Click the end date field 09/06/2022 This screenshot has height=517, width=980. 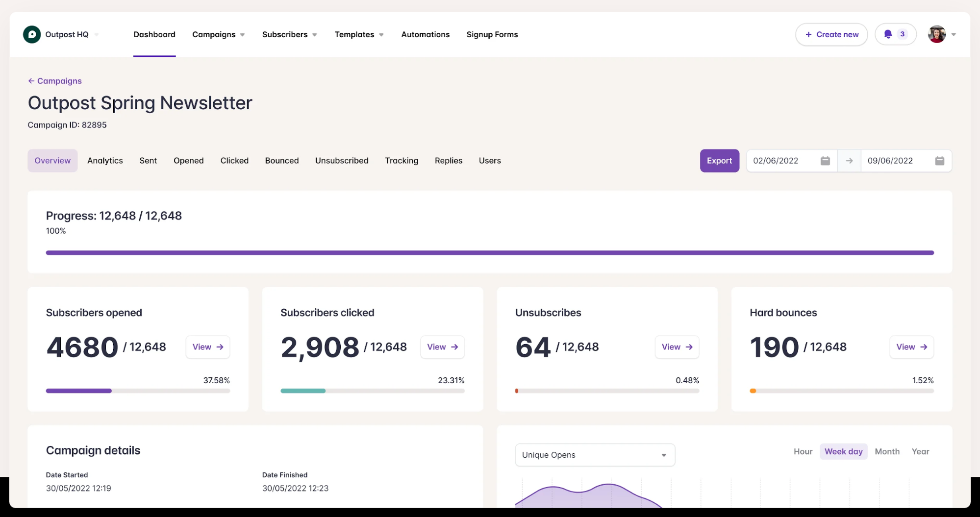pos(906,161)
